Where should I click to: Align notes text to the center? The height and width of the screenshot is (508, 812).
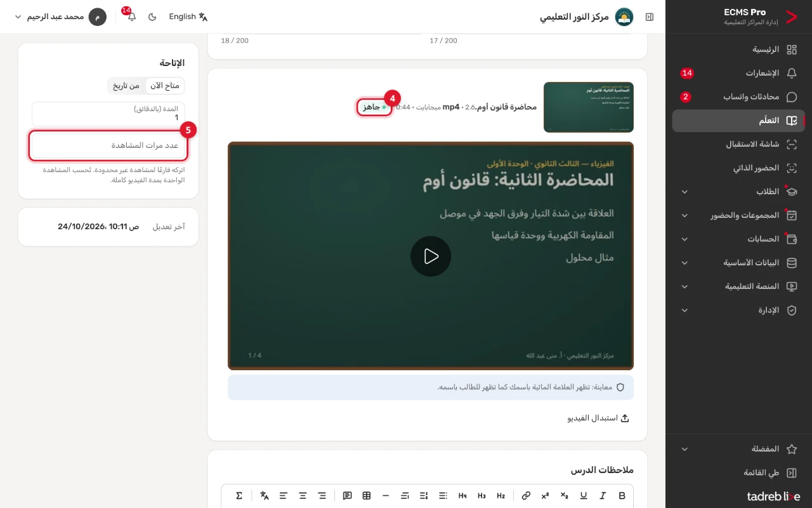[x=303, y=495]
